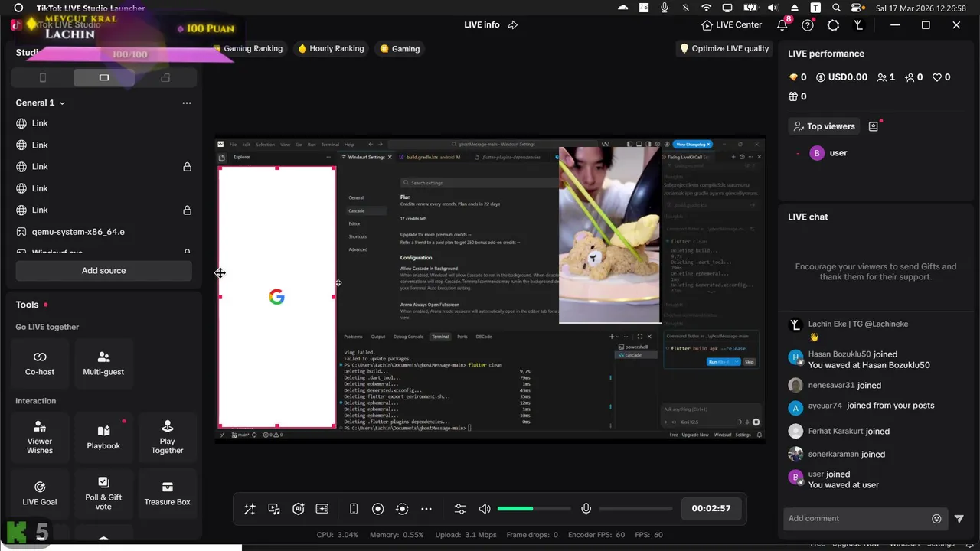Open the Co-host tool

[x=40, y=364]
